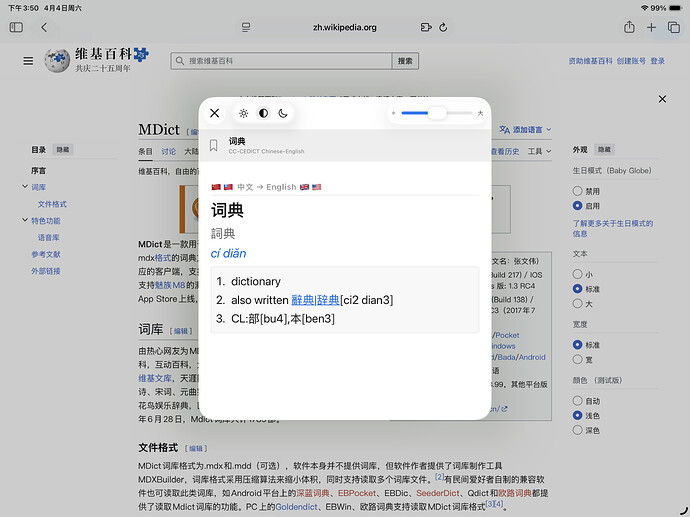
Task: Switch popup to dark moon theme
Action: (x=283, y=113)
